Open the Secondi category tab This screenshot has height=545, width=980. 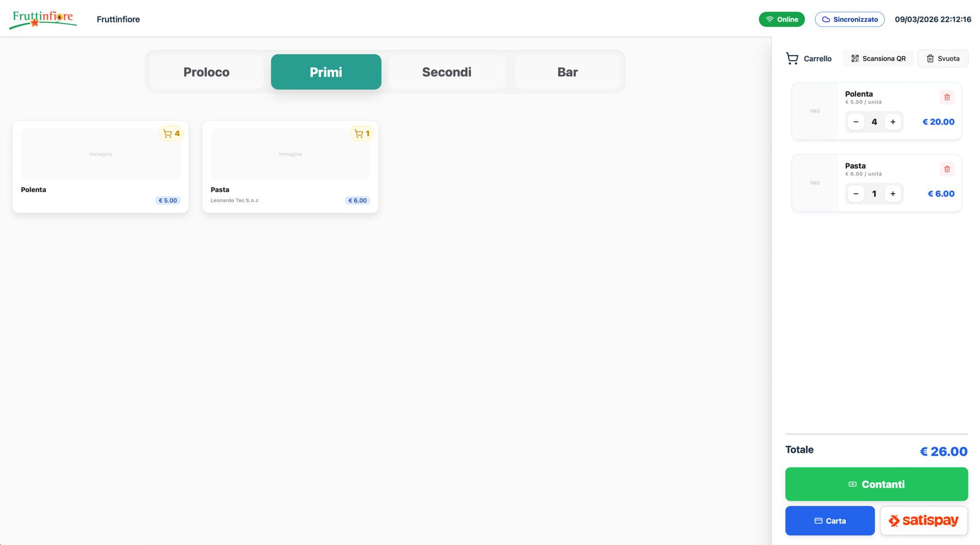[x=447, y=72]
